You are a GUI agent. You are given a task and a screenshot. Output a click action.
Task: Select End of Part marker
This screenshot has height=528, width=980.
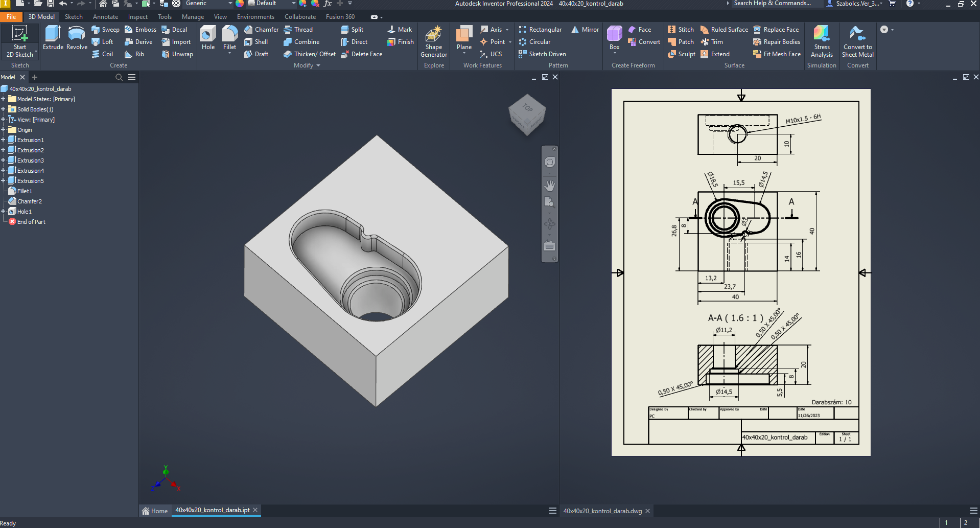tap(31, 222)
